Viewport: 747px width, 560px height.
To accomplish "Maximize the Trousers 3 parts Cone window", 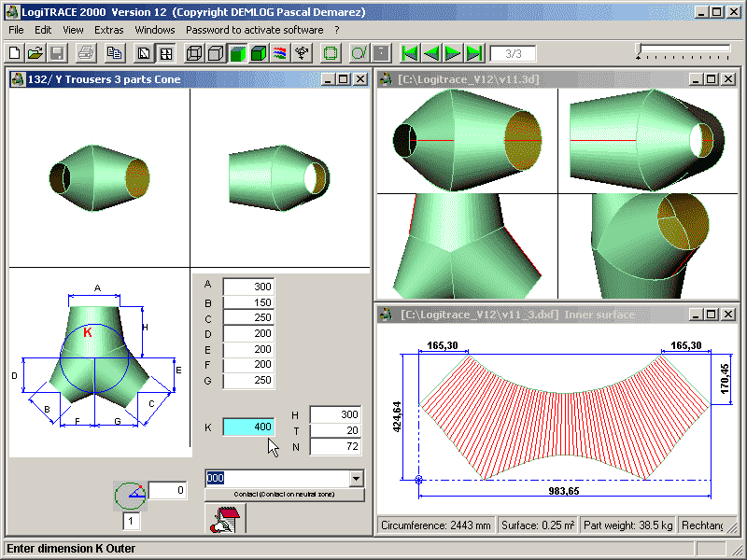I will pyautogui.click(x=343, y=79).
